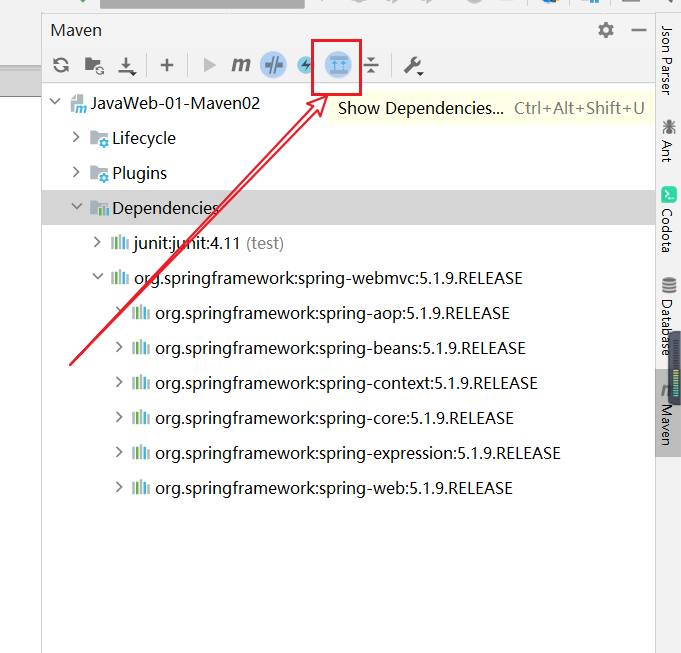Viewport: 681px width, 653px height.
Task: Click Collapse All icon in Maven toolbar
Action: coord(371,66)
